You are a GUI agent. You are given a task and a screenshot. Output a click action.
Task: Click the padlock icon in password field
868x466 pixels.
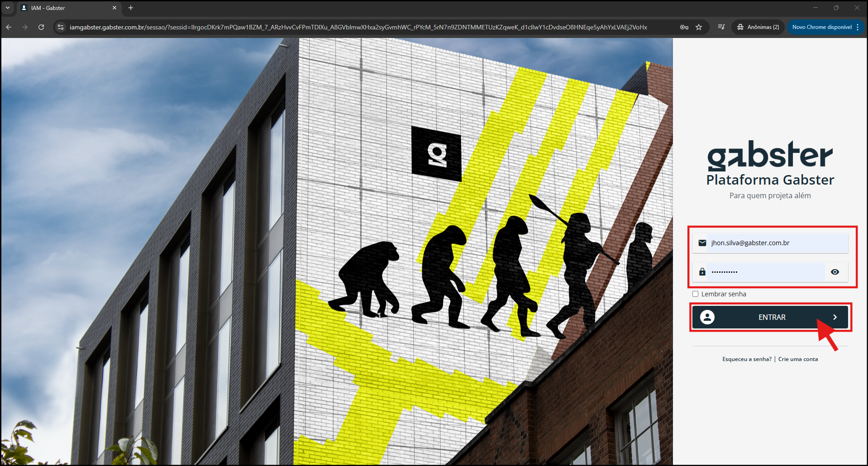coord(702,271)
